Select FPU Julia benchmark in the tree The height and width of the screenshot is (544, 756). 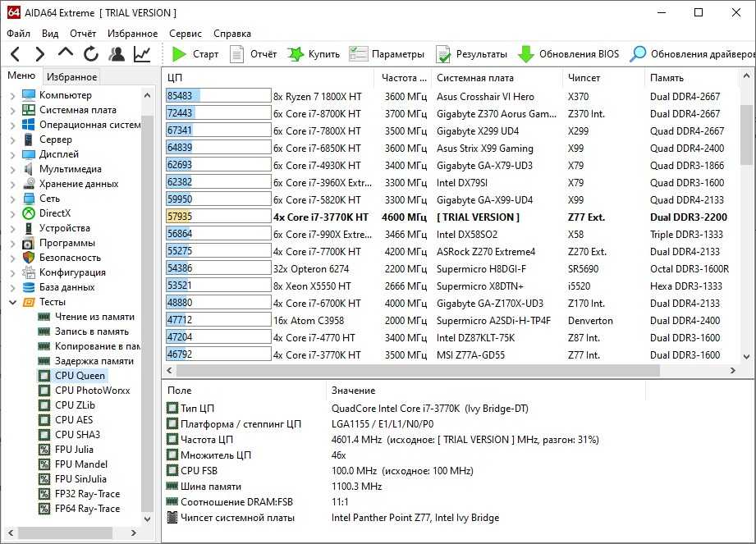coord(74,449)
